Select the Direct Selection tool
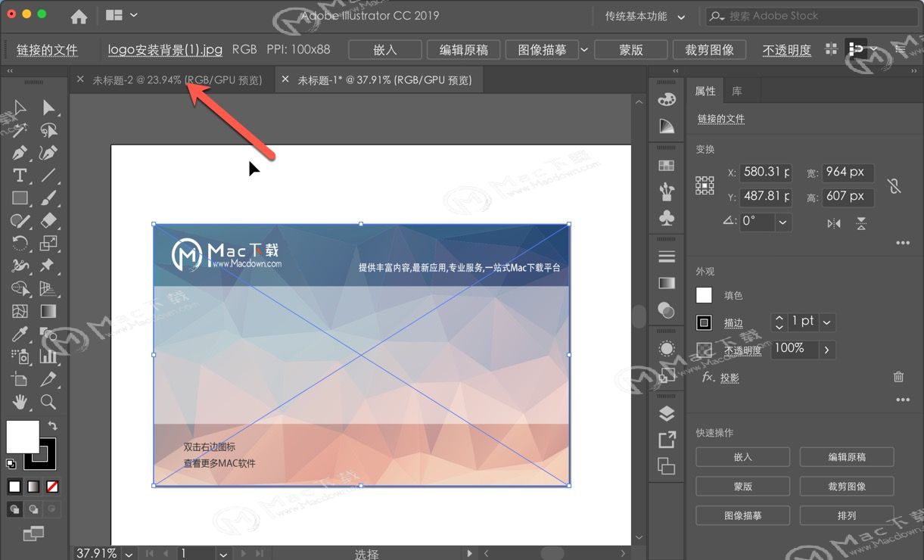Viewport: 924px width, 560px height. 48,107
